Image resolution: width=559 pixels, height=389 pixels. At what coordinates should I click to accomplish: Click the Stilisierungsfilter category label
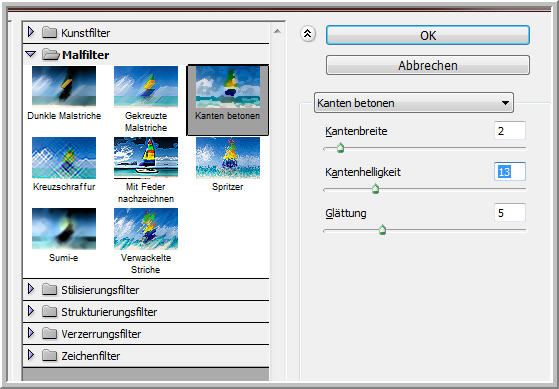click(100, 290)
